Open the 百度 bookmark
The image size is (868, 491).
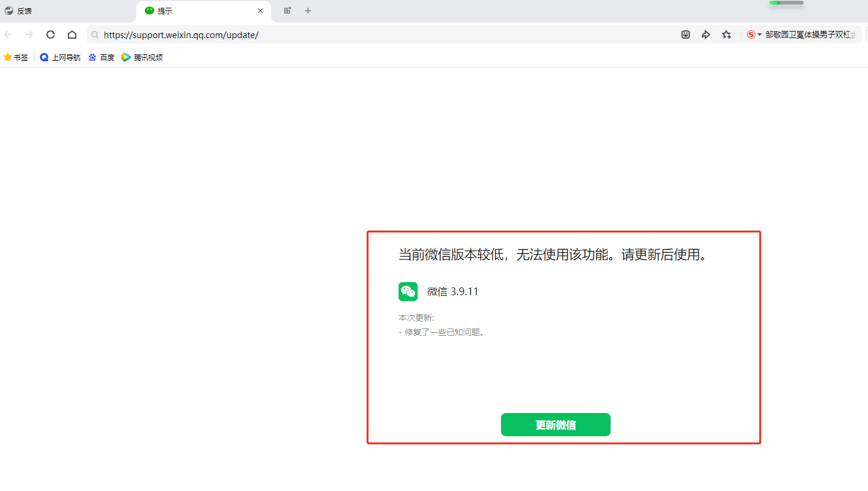tap(101, 57)
